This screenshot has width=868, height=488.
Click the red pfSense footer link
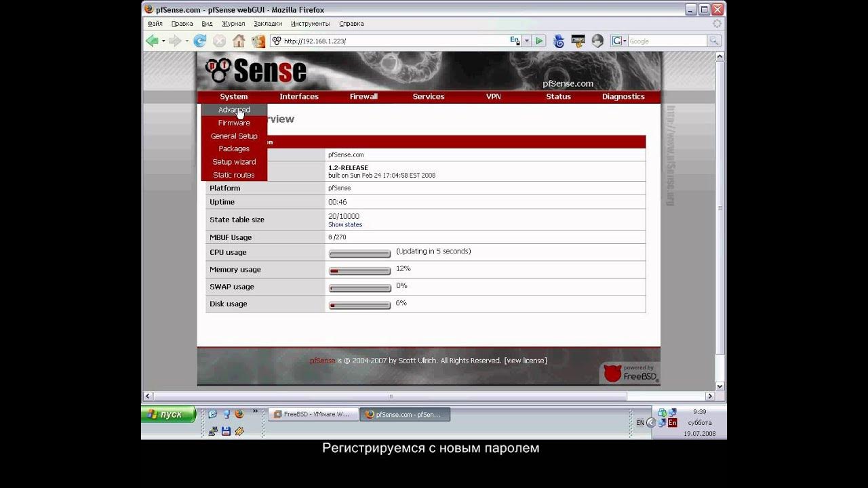pos(323,361)
